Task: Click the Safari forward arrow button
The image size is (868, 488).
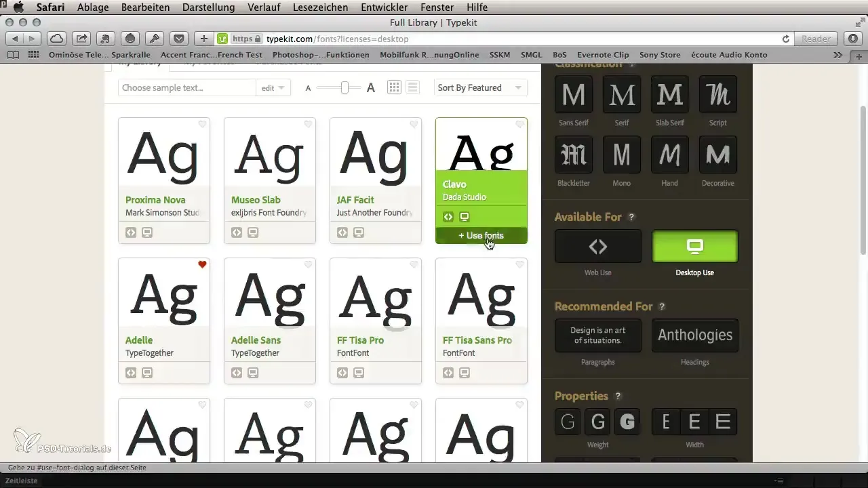Action: (x=33, y=39)
